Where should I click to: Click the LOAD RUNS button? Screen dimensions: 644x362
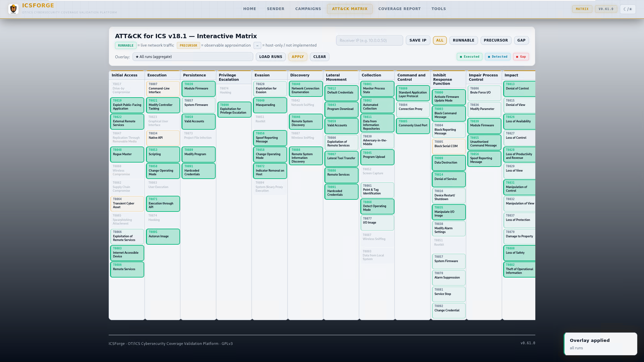pyautogui.click(x=270, y=57)
